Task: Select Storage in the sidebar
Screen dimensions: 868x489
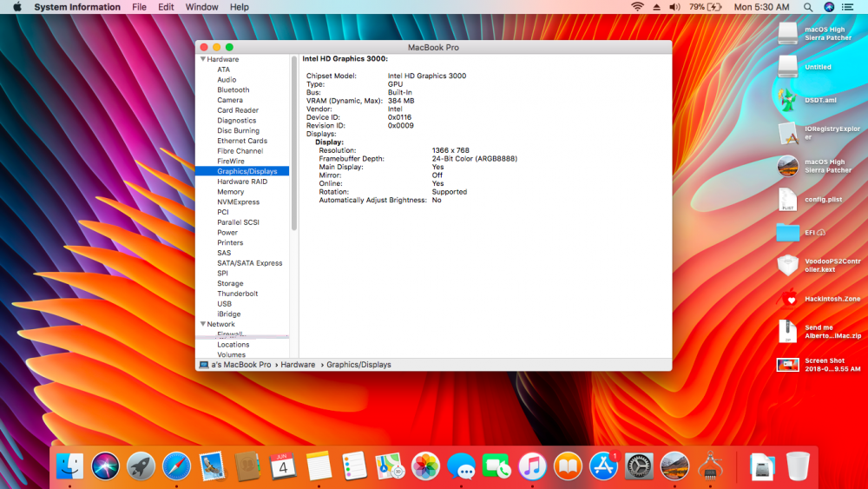Action: [230, 283]
